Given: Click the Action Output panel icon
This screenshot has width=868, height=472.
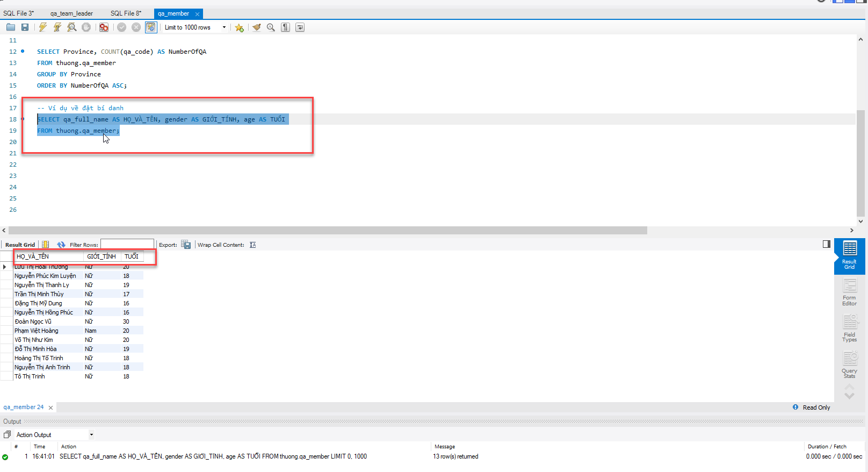Looking at the screenshot, I should (x=8, y=434).
